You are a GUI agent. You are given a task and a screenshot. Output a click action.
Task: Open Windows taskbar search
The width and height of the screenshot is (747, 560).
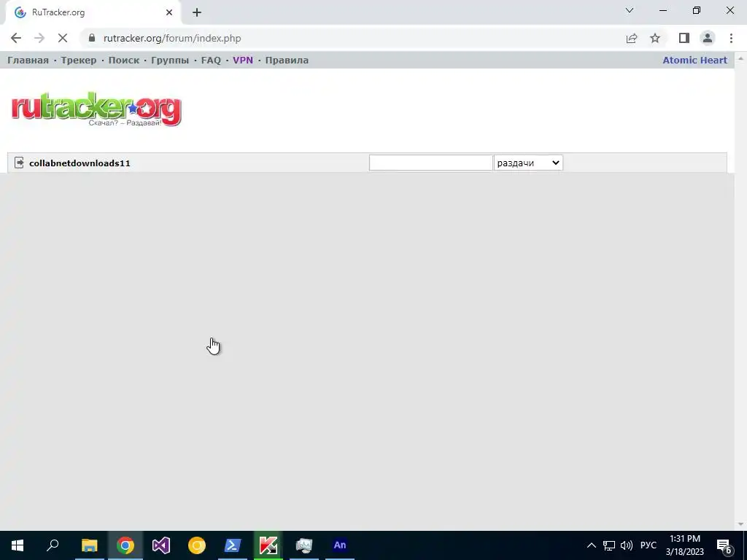pos(53,545)
